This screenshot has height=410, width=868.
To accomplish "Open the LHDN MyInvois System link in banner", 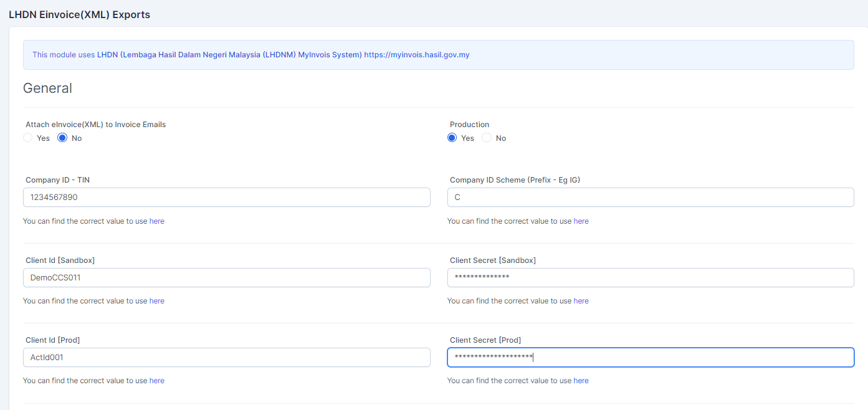I will 229,55.
